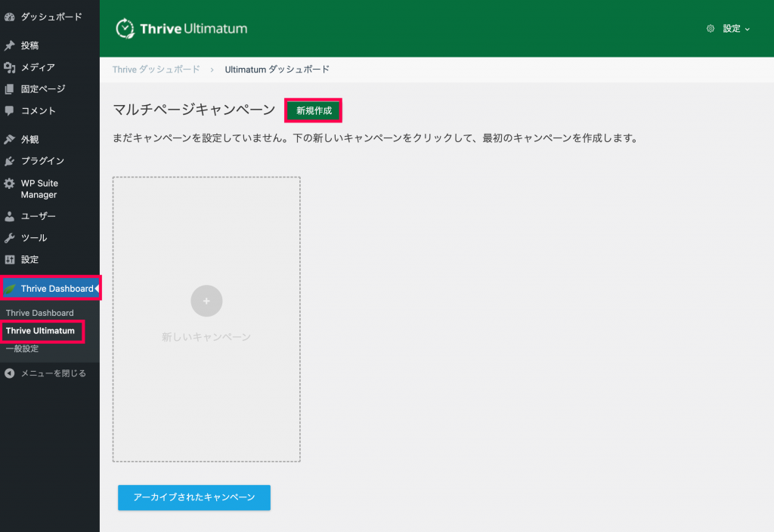
Task: Click the gear icon next to WP Suite Manager
Action: pyautogui.click(x=9, y=184)
